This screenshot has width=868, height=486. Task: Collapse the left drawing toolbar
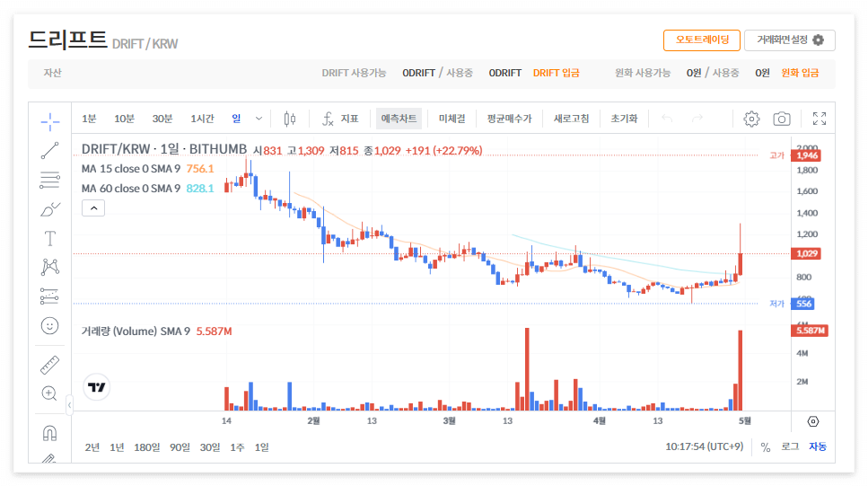pyautogui.click(x=69, y=405)
